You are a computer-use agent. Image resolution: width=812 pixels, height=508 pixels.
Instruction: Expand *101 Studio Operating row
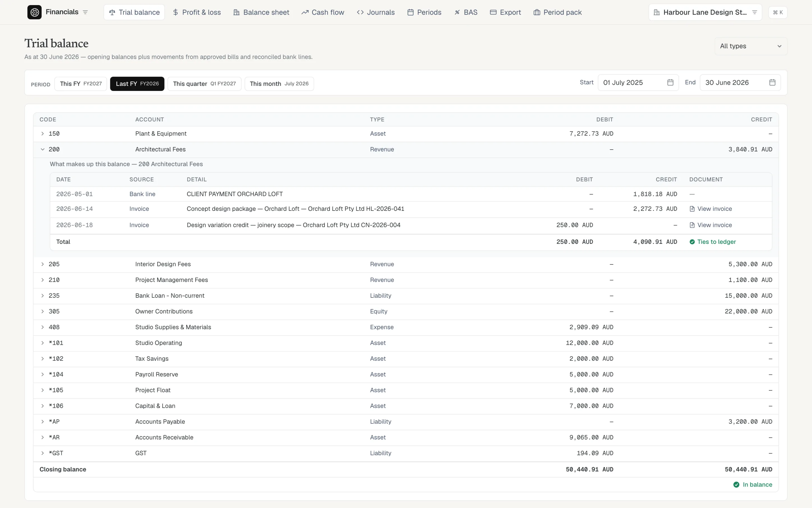click(43, 343)
